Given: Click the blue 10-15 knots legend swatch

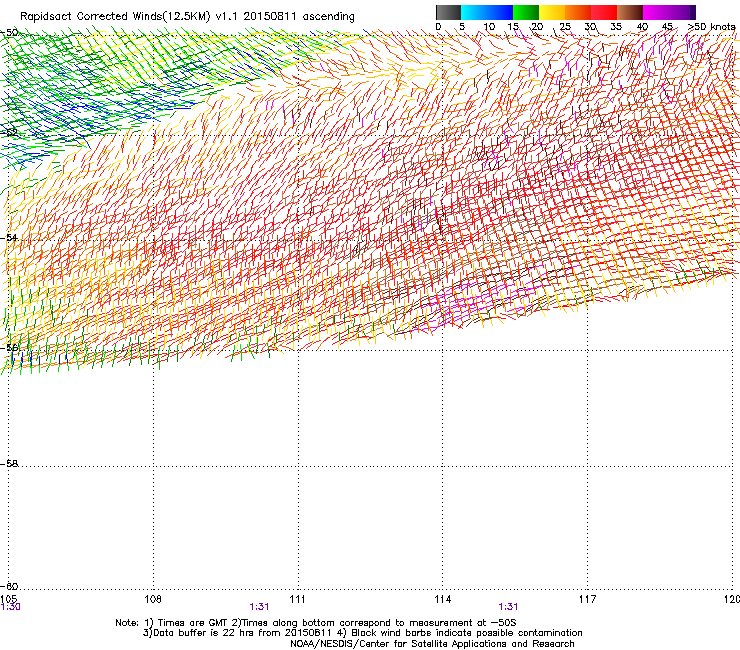Looking at the screenshot, I should click(500, 12).
